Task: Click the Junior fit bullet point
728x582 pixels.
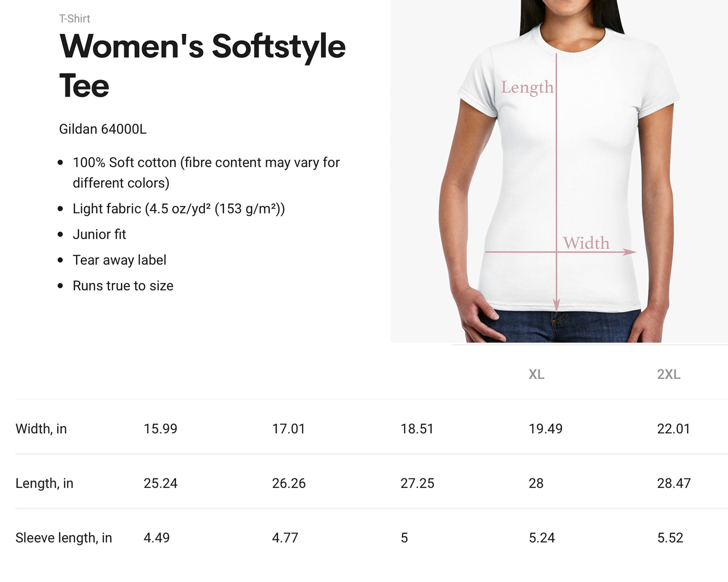Action: pos(99,235)
